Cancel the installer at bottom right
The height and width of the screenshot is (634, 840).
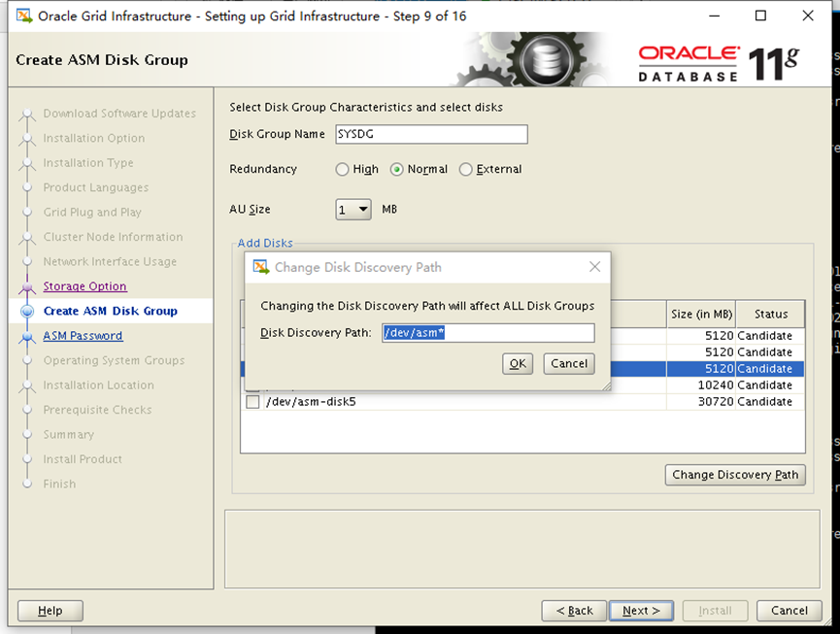click(790, 611)
